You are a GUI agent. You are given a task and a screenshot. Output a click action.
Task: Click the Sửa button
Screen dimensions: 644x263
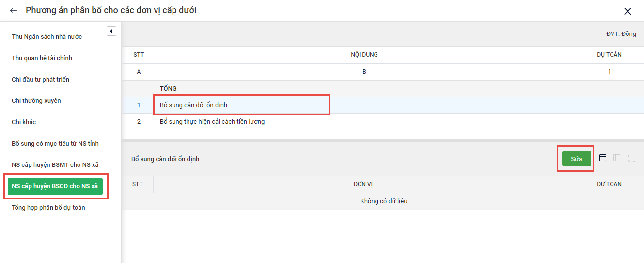point(576,159)
